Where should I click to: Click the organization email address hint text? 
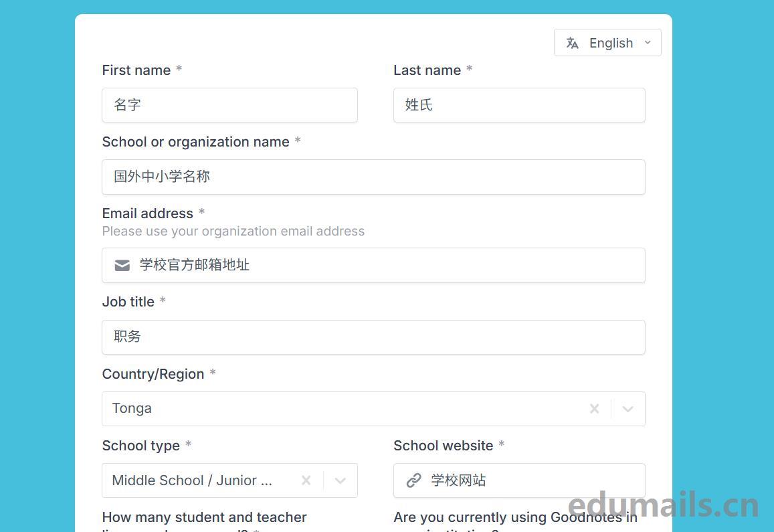233,232
